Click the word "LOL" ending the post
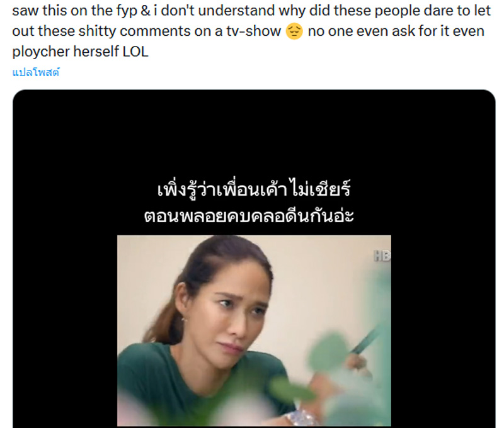 pyautogui.click(x=135, y=52)
